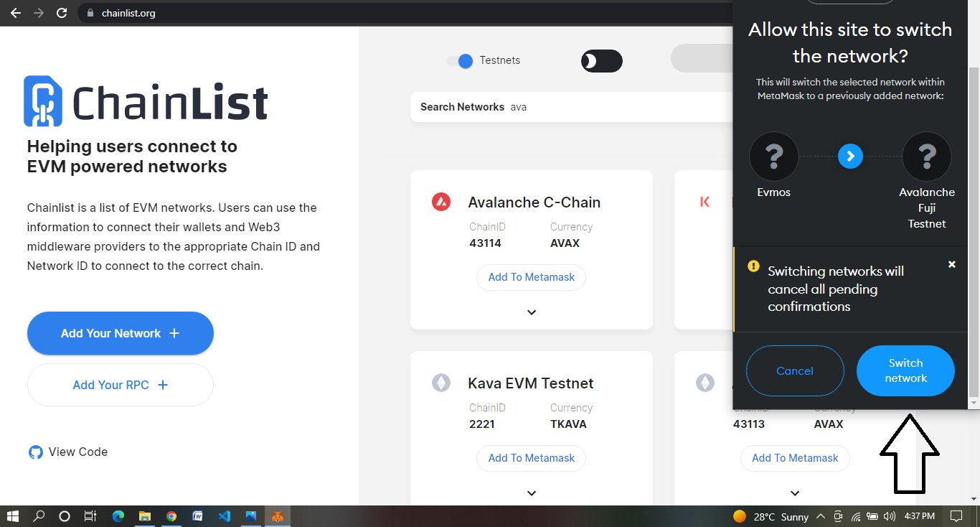Add Avalanche C-Chain to Metamask
Viewport: 980px width, 527px height.
point(532,277)
